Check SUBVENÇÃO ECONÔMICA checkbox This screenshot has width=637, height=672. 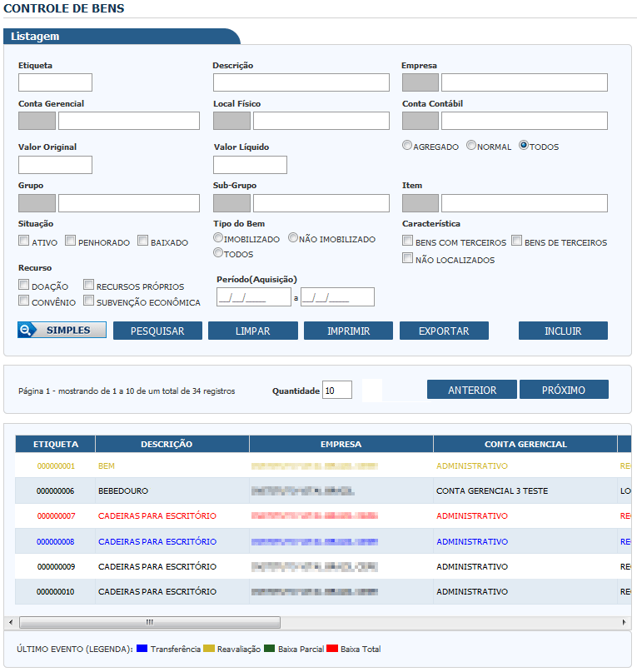click(89, 301)
